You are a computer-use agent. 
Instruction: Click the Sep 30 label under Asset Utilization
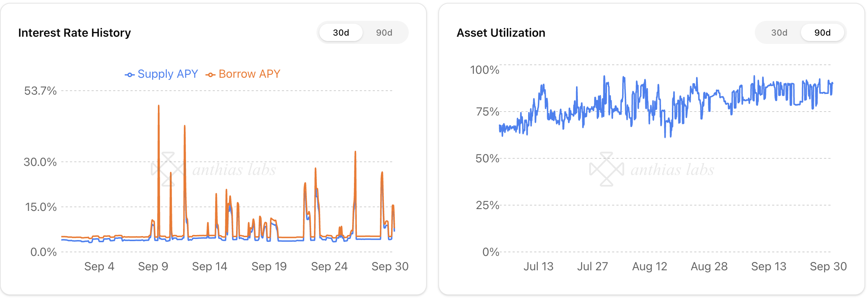828,266
